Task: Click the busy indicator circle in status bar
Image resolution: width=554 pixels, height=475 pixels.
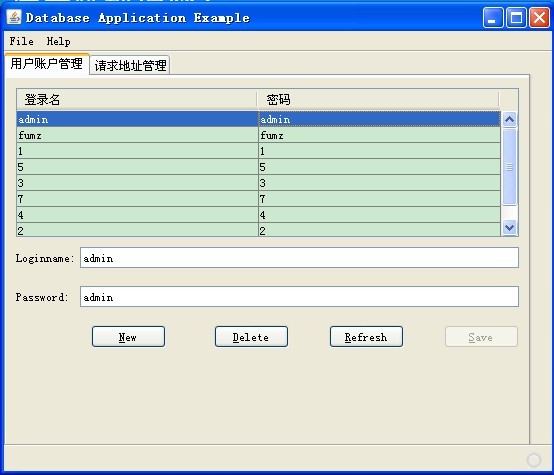Action: click(x=534, y=460)
